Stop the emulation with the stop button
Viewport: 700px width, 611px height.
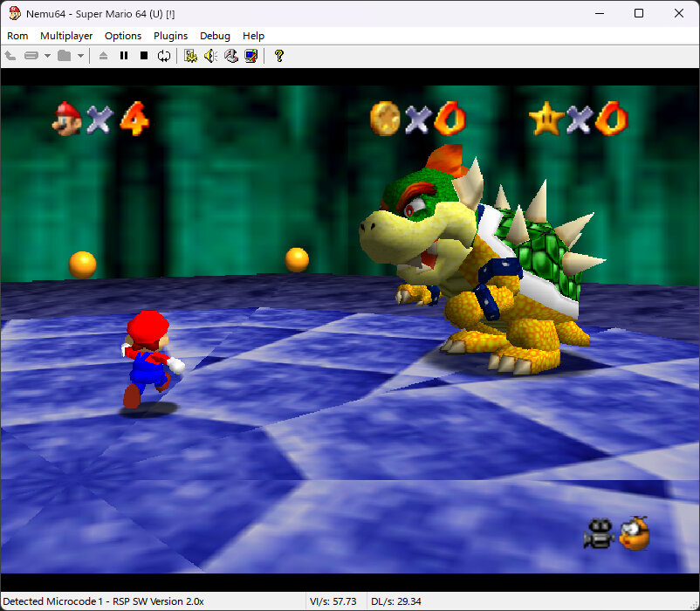point(144,56)
